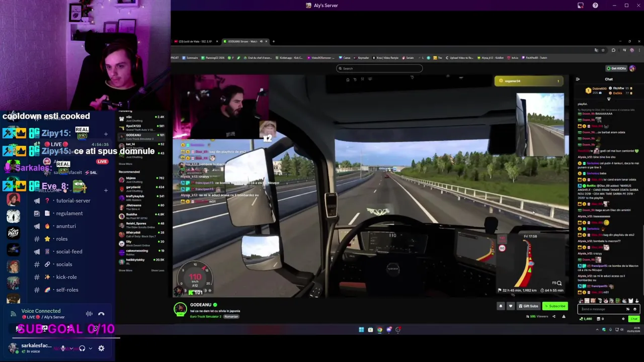Open kraftykaylub recommended channel
The image size is (644, 362).
click(x=141, y=197)
